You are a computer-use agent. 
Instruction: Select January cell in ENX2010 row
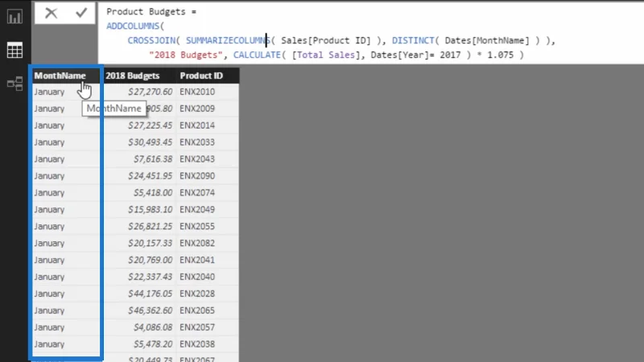[49, 92]
